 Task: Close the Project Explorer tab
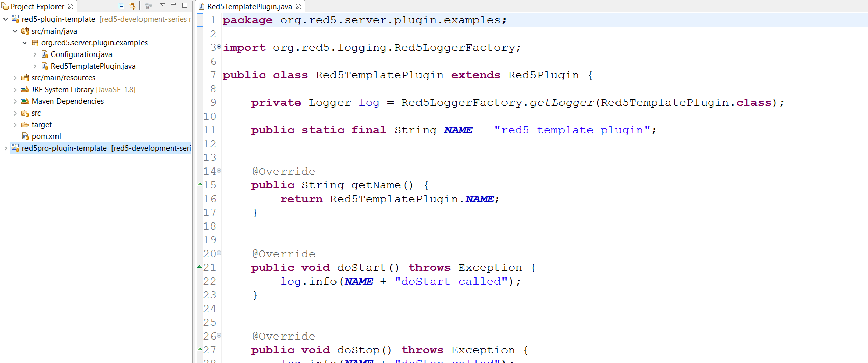click(x=71, y=6)
